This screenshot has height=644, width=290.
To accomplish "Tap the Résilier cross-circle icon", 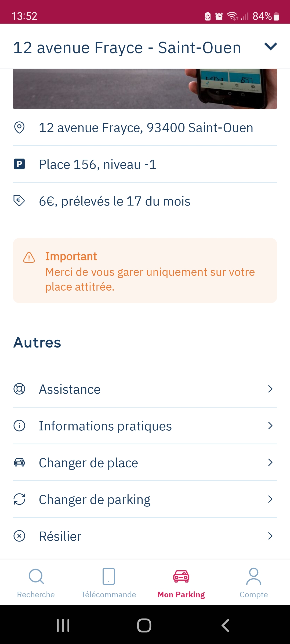I will click(x=19, y=536).
